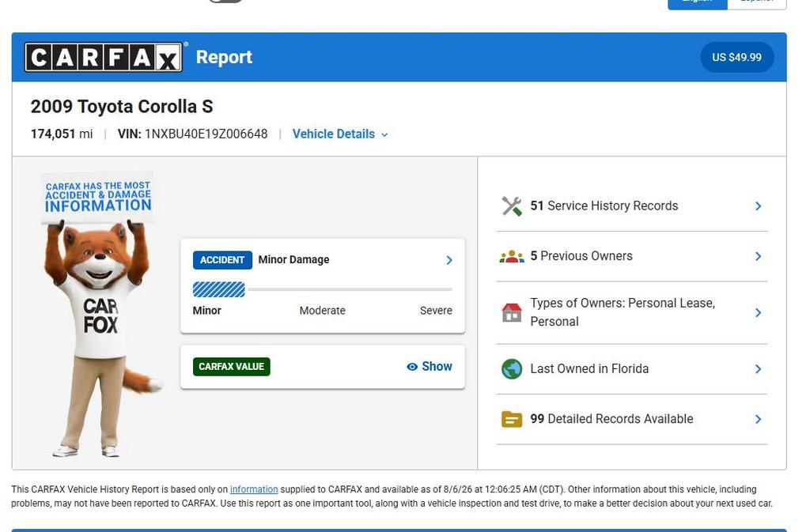Click the house icon for owner types

click(x=512, y=312)
